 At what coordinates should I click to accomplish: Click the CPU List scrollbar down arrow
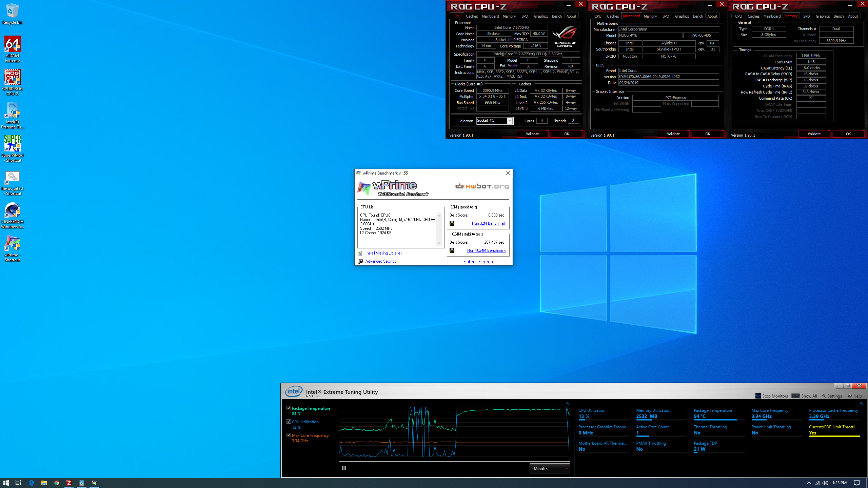click(439, 243)
